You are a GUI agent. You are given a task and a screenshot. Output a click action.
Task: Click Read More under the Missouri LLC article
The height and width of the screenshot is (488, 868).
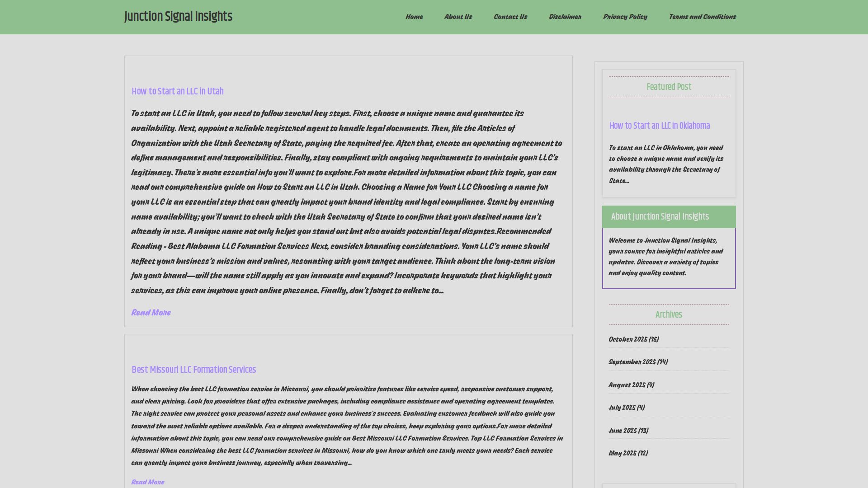point(147,482)
